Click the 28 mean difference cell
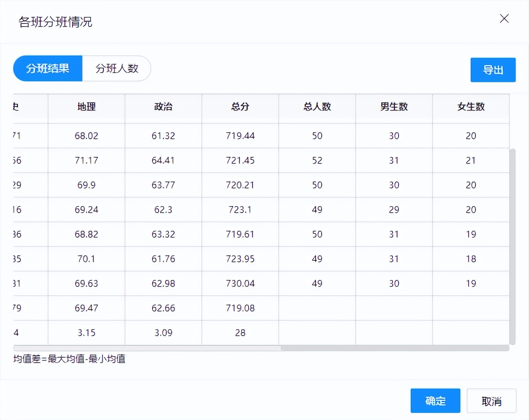The width and height of the screenshot is (529, 420). (x=240, y=333)
